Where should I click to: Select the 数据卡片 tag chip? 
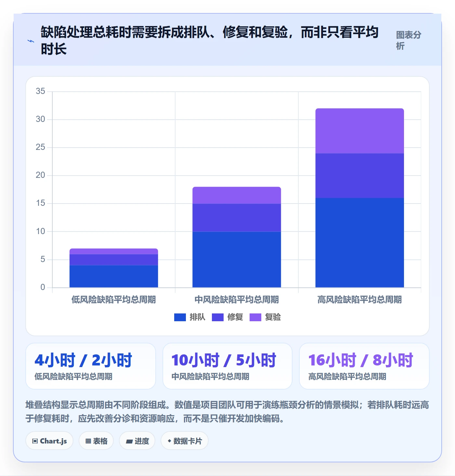(x=185, y=441)
